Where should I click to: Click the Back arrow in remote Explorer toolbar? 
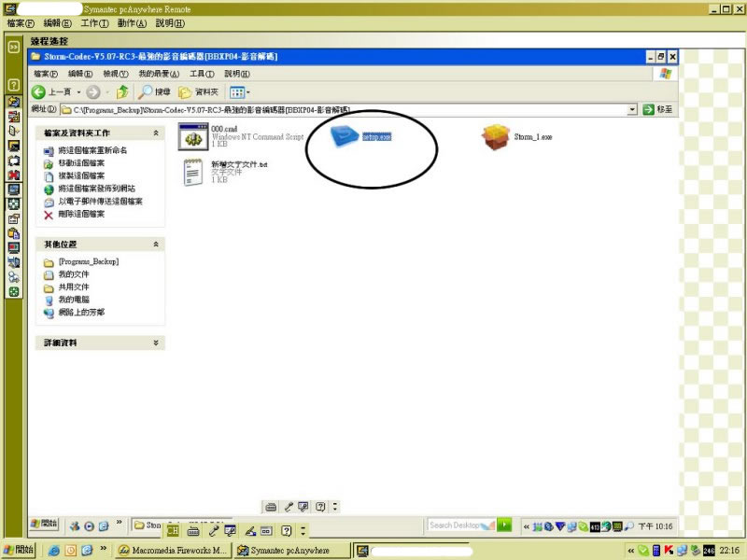click(38, 91)
